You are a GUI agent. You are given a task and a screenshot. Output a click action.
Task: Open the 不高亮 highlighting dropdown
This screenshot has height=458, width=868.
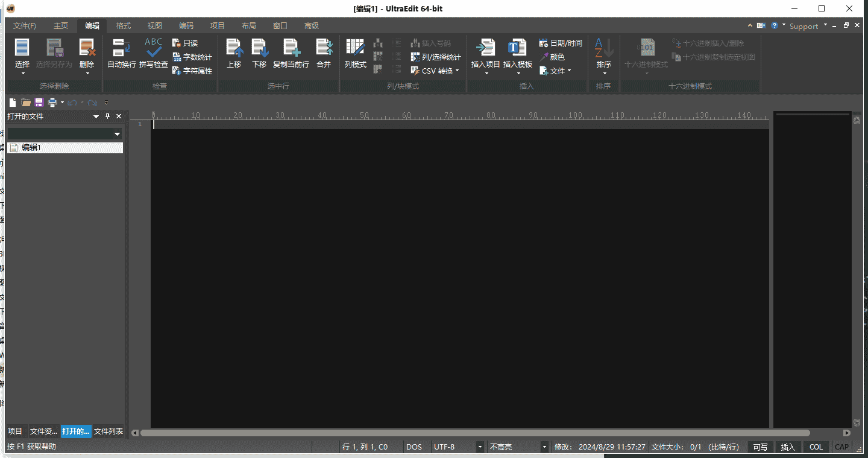[544, 447]
